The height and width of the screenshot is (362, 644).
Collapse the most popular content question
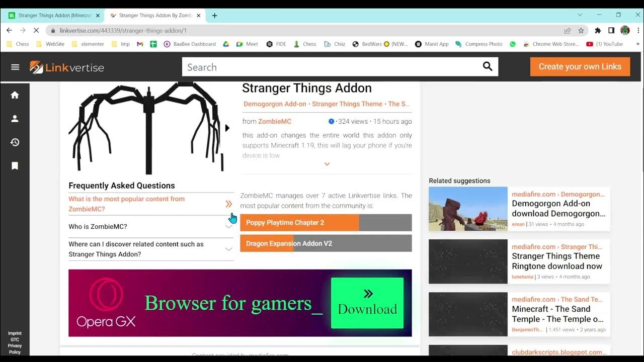point(151,204)
